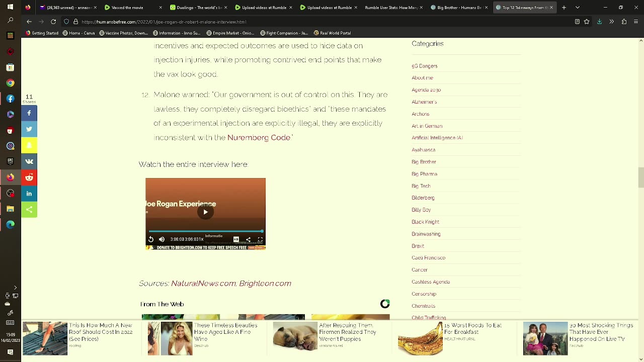
Task: Toggle reader view icon
Action: (x=577, y=22)
